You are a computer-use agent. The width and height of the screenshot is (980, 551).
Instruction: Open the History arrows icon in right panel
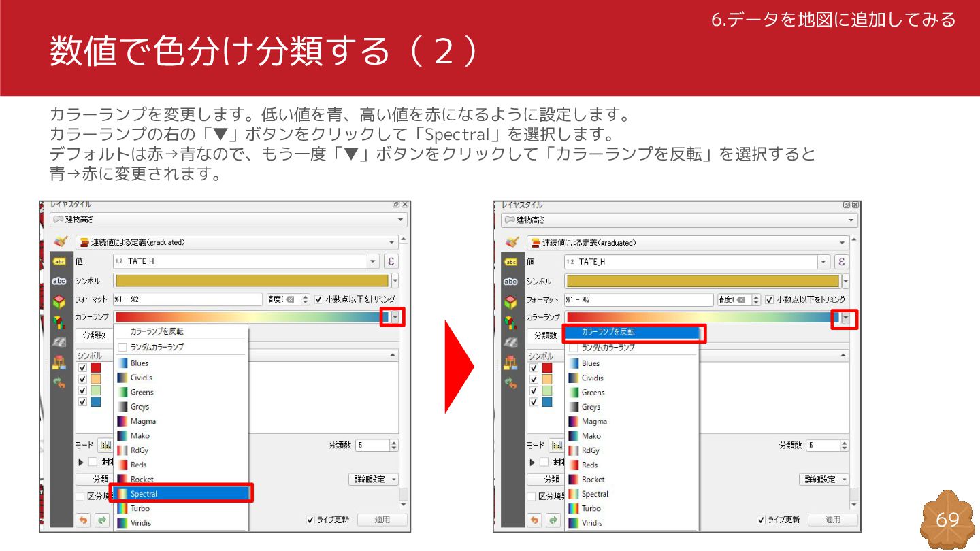[511, 383]
